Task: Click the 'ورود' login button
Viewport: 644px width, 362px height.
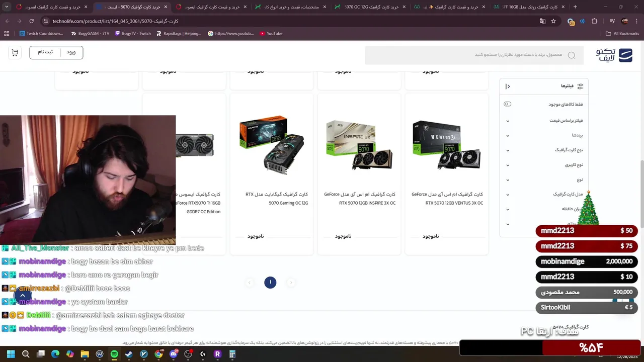Action: tap(71, 52)
